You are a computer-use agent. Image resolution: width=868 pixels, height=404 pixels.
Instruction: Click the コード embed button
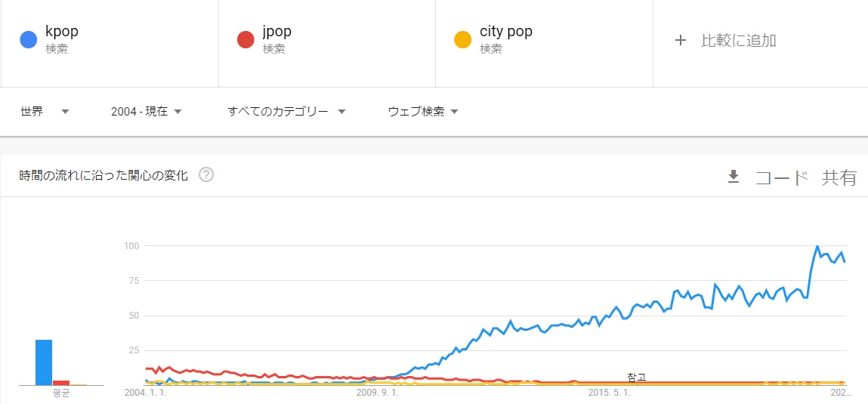(783, 178)
